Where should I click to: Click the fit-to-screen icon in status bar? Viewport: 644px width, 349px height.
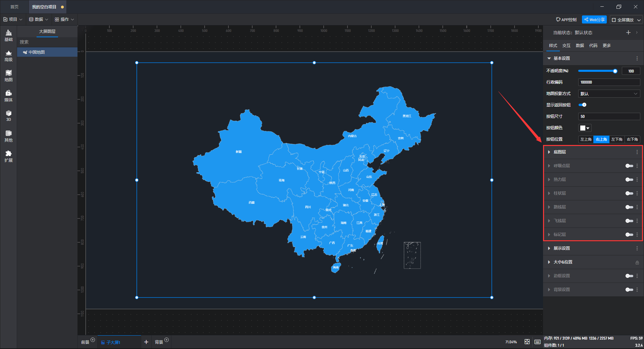(x=527, y=342)
